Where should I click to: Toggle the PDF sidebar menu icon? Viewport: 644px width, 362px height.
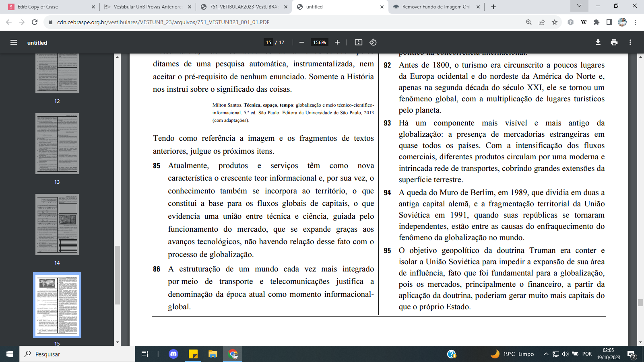click(14, 42)
